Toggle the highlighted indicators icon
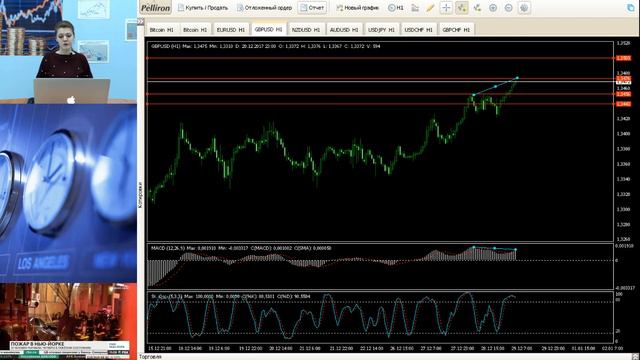The image size is (640, 360). [462, 8]
